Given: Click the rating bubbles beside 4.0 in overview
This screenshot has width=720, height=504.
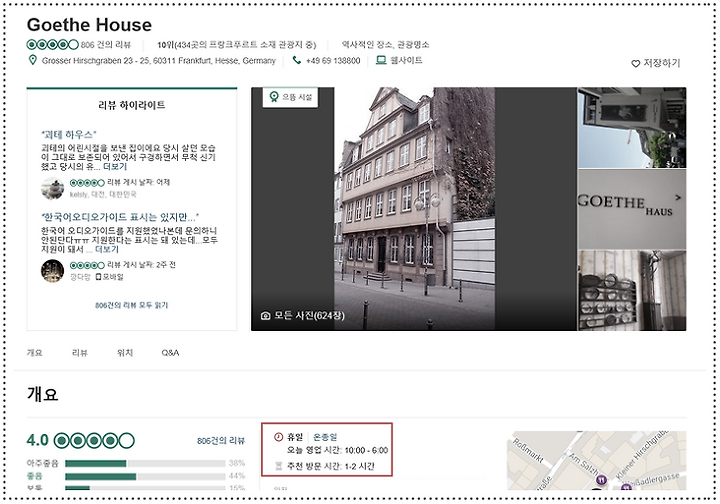Looking at the screenshot, I should [94, 441].
